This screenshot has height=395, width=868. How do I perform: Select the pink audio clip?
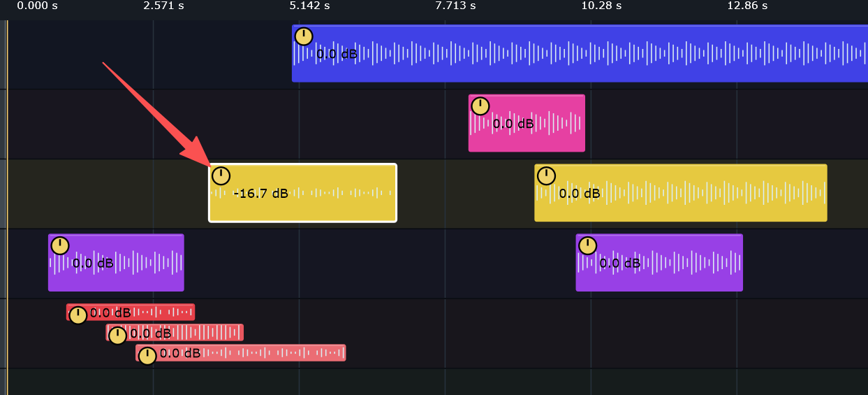point(527,123)
